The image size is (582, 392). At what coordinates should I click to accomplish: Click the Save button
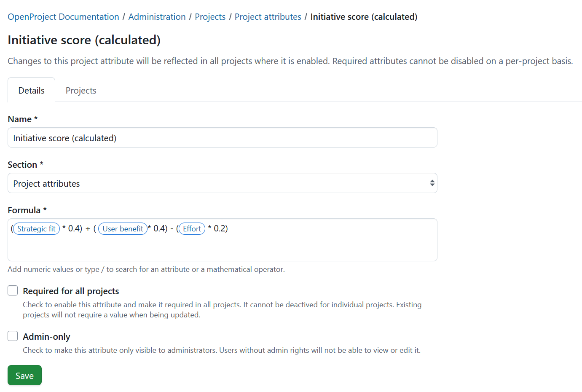24,375
